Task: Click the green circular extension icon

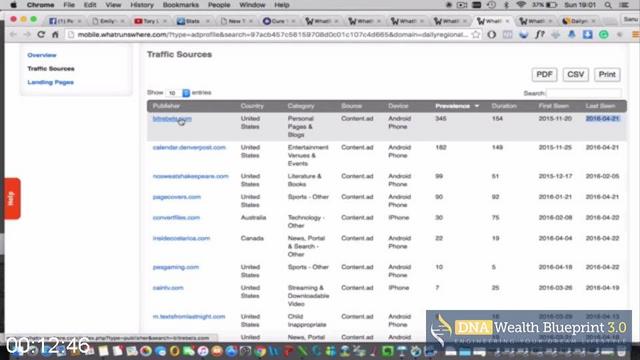Action: point(604,35)
